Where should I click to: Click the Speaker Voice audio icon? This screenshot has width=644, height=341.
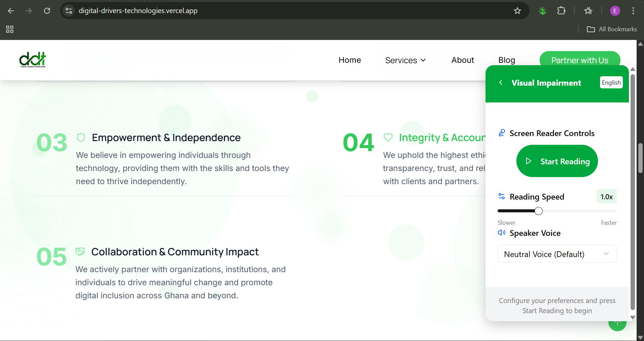(x=502, y=232)
